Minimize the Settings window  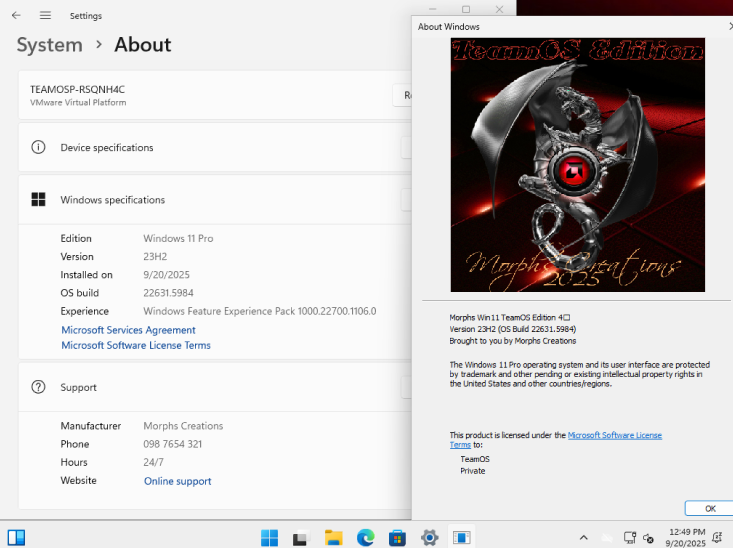(432, 9)
